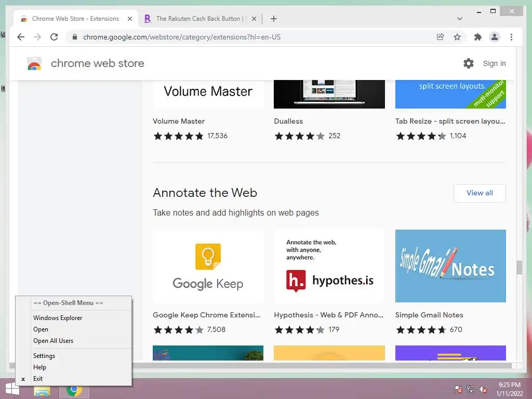Click the Google Keep Chrome Extension title
Viewport: 532px width, 399px height.
tap(207, 315)
